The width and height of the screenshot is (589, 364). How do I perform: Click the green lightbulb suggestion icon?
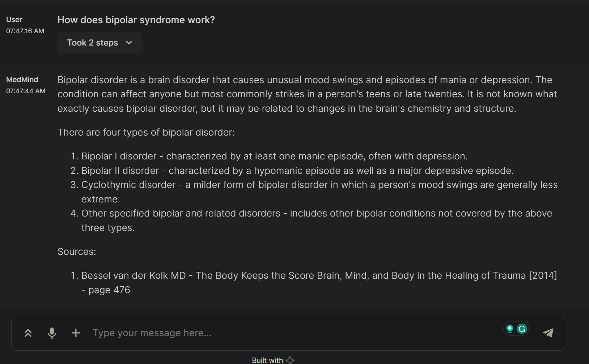(510, 329)
